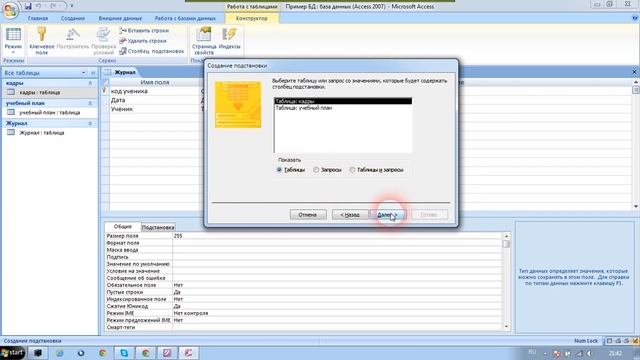Open the Windows start menu

[x=12, y=353]
